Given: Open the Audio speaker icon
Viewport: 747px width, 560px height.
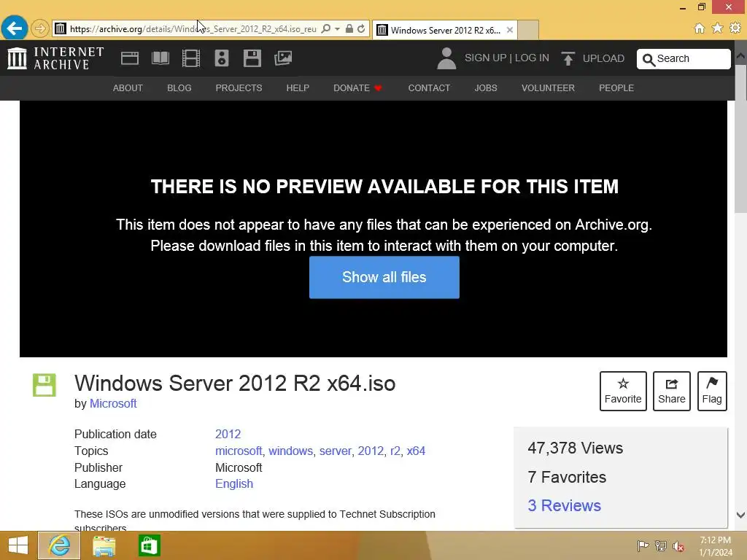Looking at the screenshot, I should click(x=222, y=58).
